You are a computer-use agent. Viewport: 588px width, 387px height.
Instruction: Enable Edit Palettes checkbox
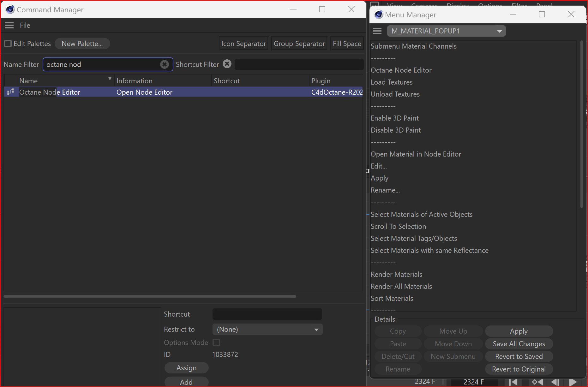click(x=8, y=44)
